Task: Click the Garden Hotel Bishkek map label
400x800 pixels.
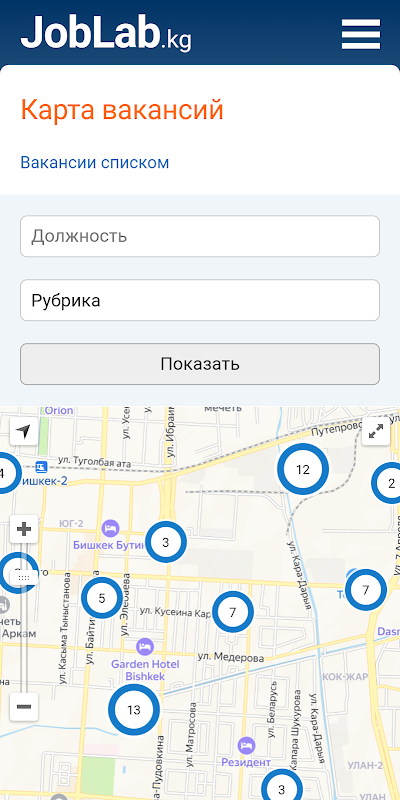Action: (145, 670)
